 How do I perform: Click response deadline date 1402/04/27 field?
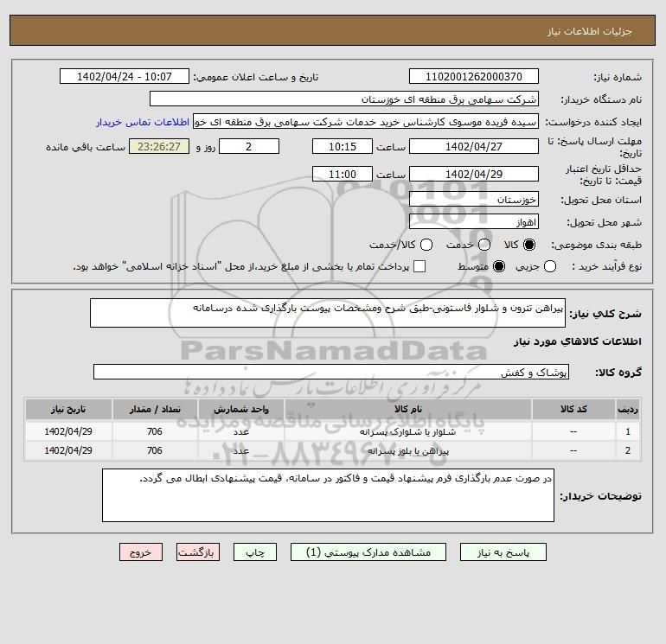474,146
